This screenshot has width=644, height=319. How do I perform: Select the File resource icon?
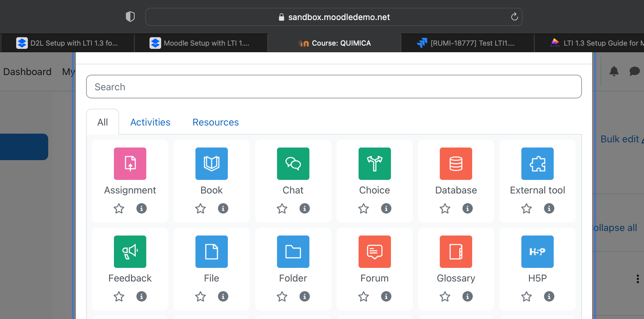212,252
